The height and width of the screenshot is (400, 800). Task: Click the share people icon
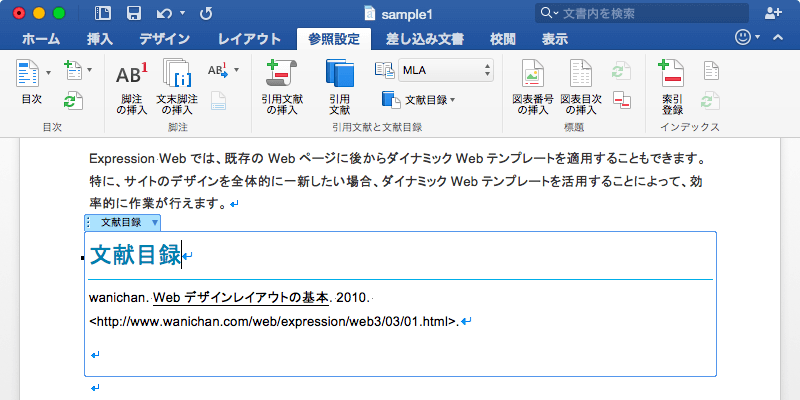(773, 14)
